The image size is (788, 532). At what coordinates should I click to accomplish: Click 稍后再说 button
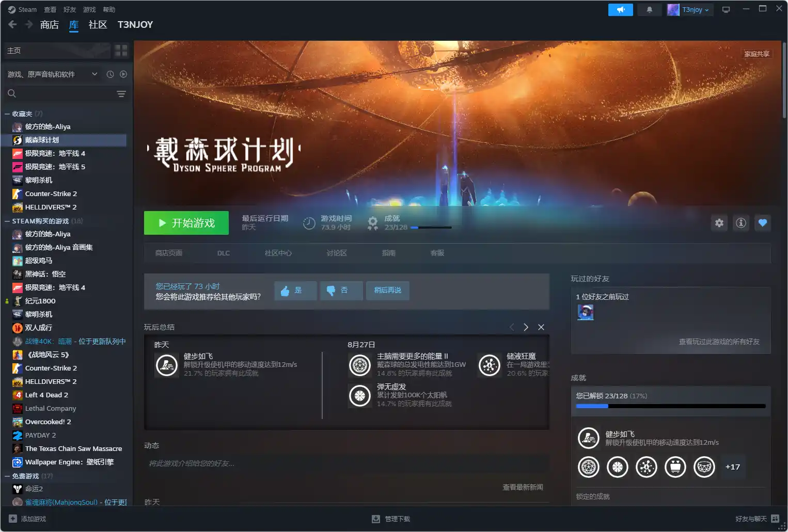point(387,291)
